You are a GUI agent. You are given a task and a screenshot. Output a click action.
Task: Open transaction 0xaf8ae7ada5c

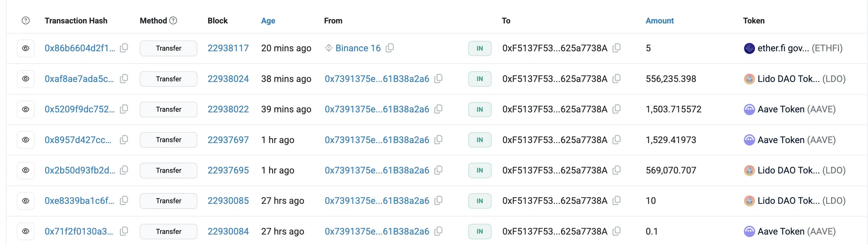point(79,79)
